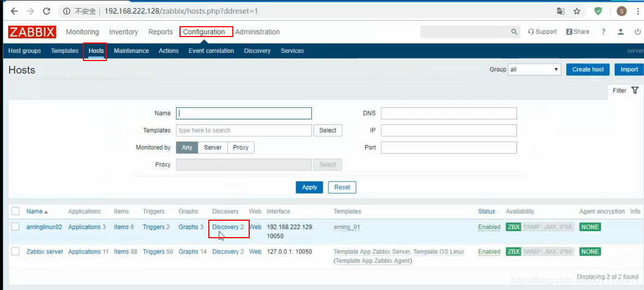Go to Event correlation submenu

(x=211, y=51)
